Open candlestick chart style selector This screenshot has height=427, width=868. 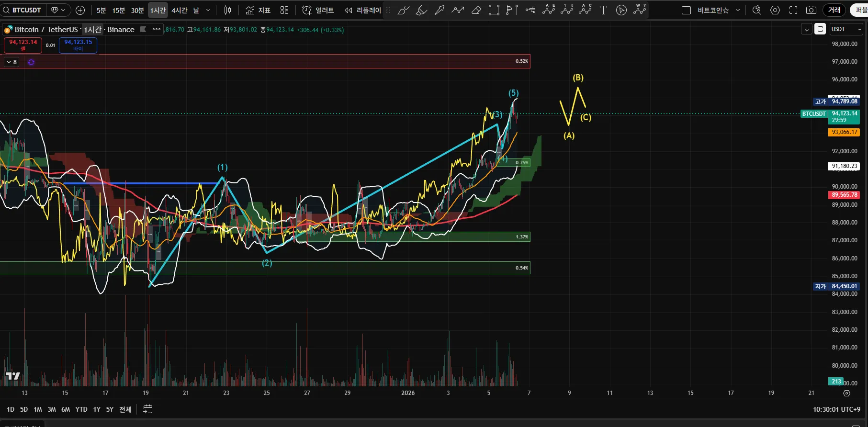pyautogui.click(x=228, y=10)
